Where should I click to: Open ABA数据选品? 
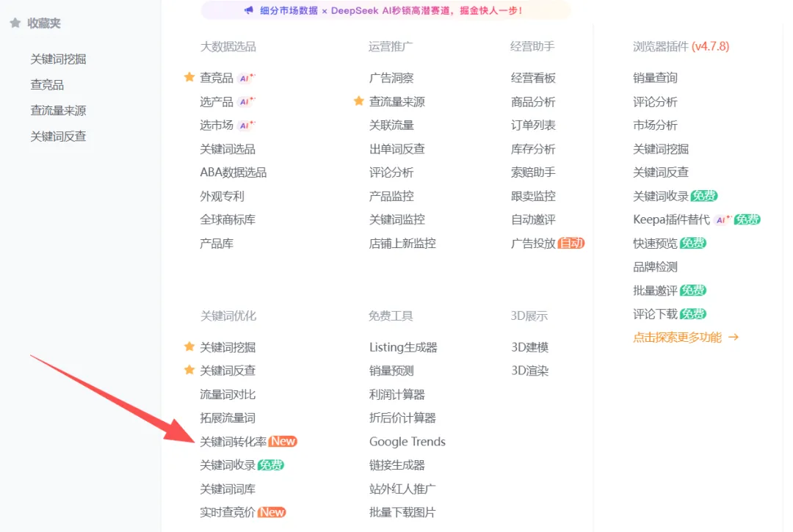[233, 172]
